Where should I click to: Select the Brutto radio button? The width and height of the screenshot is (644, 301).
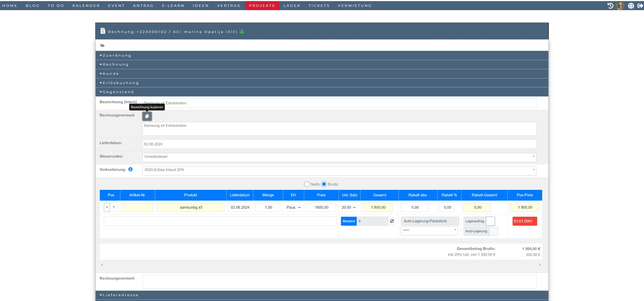324,184
